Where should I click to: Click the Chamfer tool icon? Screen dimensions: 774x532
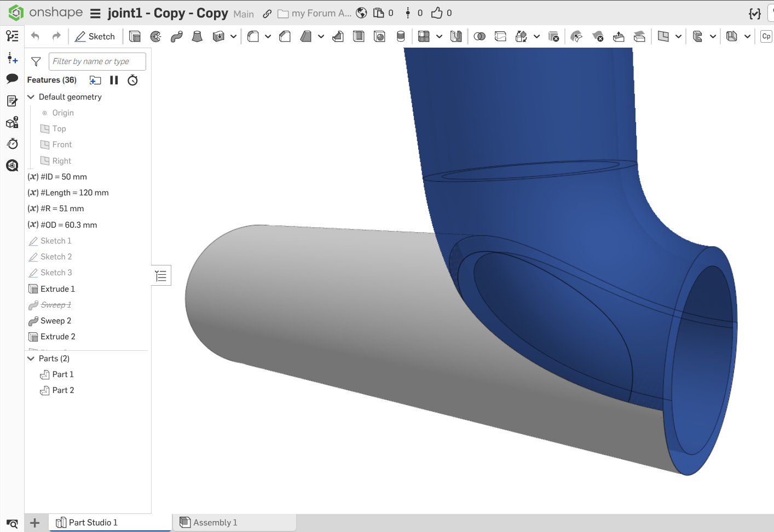tap(285, 37)
